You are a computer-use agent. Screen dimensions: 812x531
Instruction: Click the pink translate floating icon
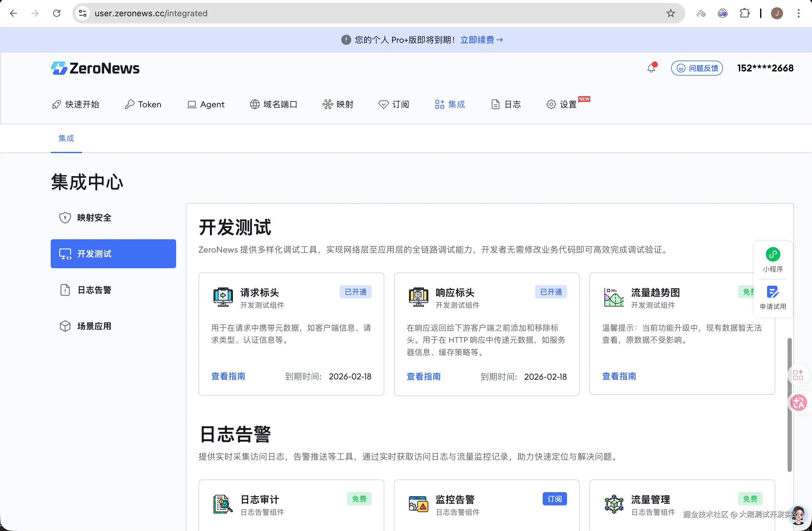point(799,403)
